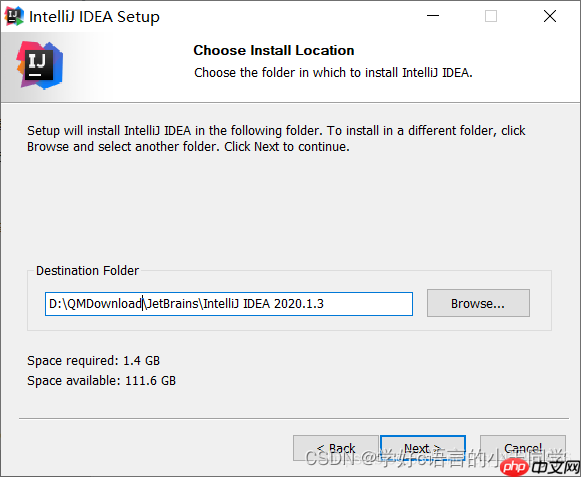Cancel the IntelliJ IDEA installation
The height and width of the screenshot is (477, 581).
tap(523, 448)
